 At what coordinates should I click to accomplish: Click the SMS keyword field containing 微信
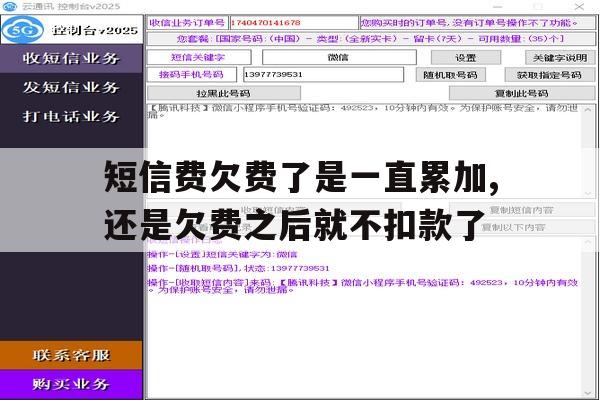(339, 57)
